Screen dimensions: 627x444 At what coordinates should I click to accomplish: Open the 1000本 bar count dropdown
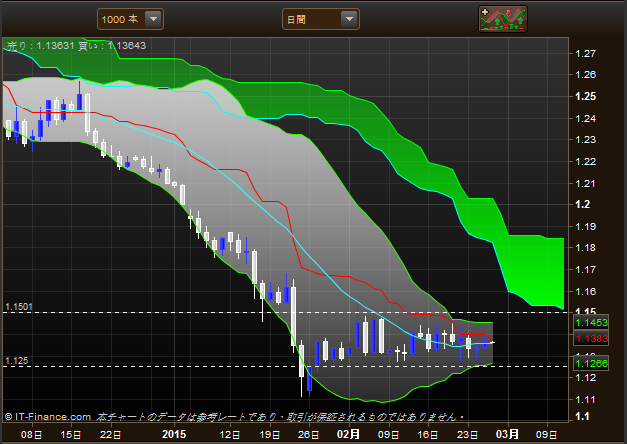[130, 19]
